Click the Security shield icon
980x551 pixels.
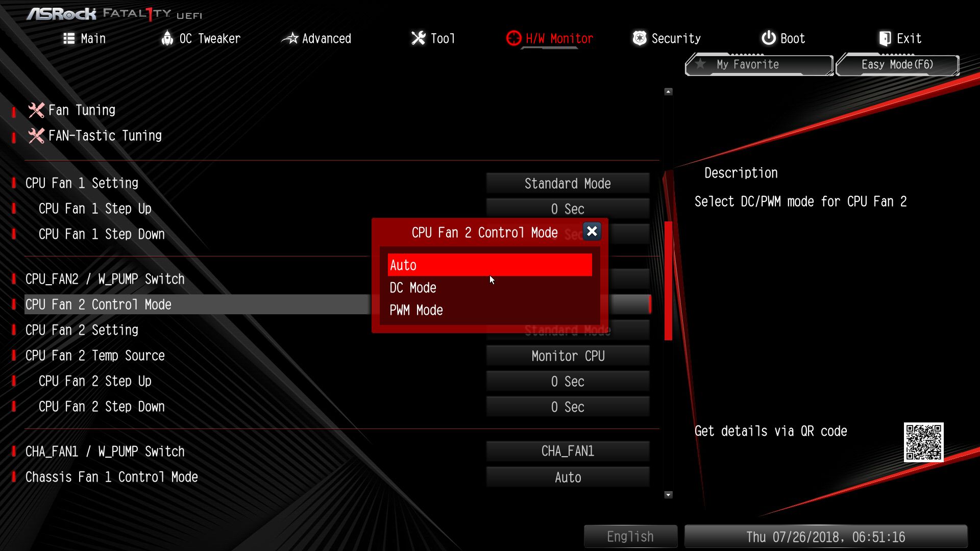[x=640, y=38]
